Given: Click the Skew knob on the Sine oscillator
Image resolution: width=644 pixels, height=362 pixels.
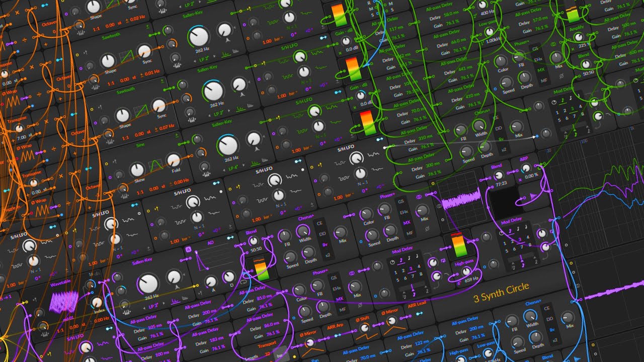Looking at the screenshot, I should point(137,169).
